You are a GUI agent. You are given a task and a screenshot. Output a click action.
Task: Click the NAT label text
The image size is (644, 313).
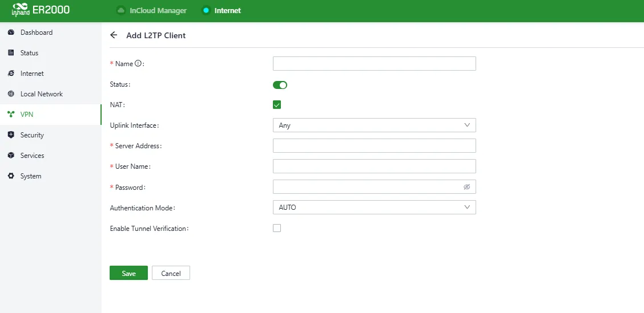[x=117, y=105]
